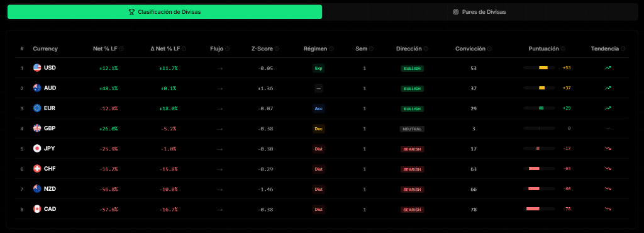644x233 pixels.
Task: Click the info icon beside Puntuación header
Action: (563, 49)
